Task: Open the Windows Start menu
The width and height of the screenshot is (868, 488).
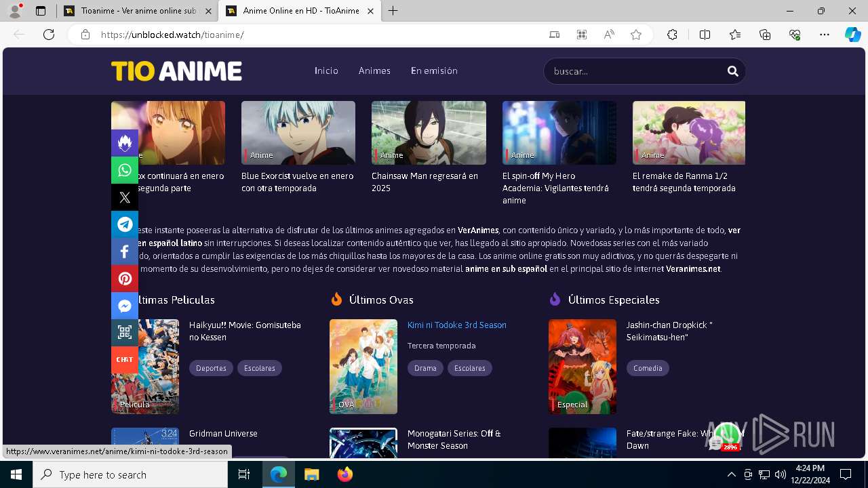Action: coord(16,474)
